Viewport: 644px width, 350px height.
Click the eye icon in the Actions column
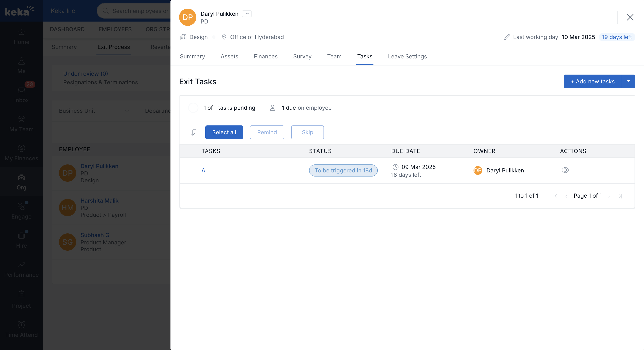pos(565,170)
